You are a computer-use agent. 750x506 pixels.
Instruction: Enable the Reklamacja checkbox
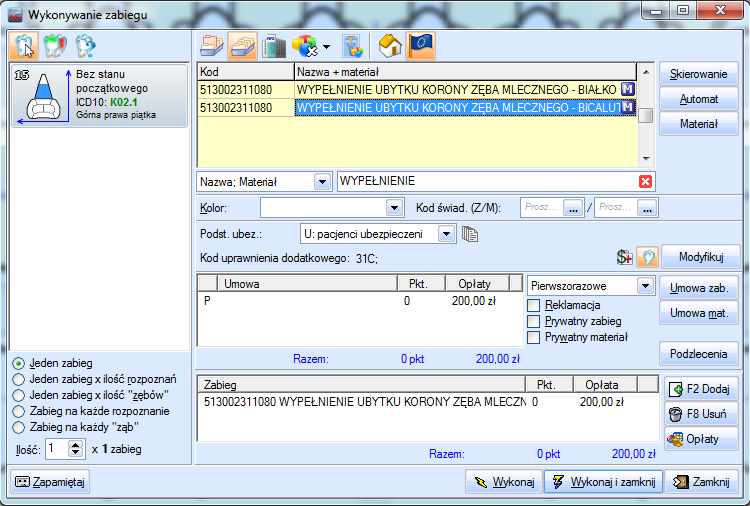(534, 305)
